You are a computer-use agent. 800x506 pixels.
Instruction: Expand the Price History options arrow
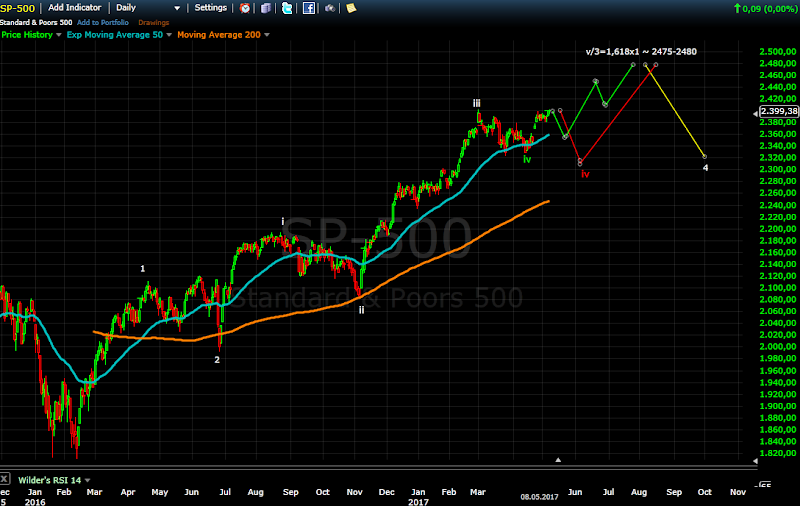59,35
